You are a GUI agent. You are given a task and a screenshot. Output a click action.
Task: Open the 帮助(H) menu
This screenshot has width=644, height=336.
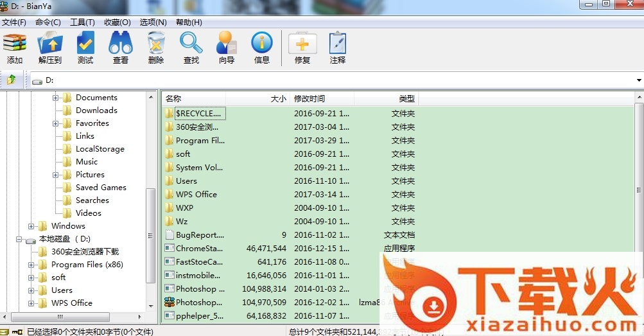tap(189, 22)
